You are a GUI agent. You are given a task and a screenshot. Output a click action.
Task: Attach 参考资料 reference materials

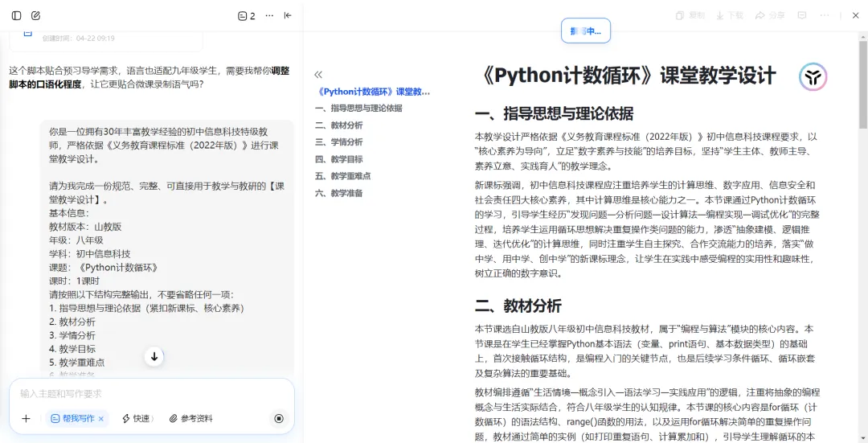(x=191, y=419)
